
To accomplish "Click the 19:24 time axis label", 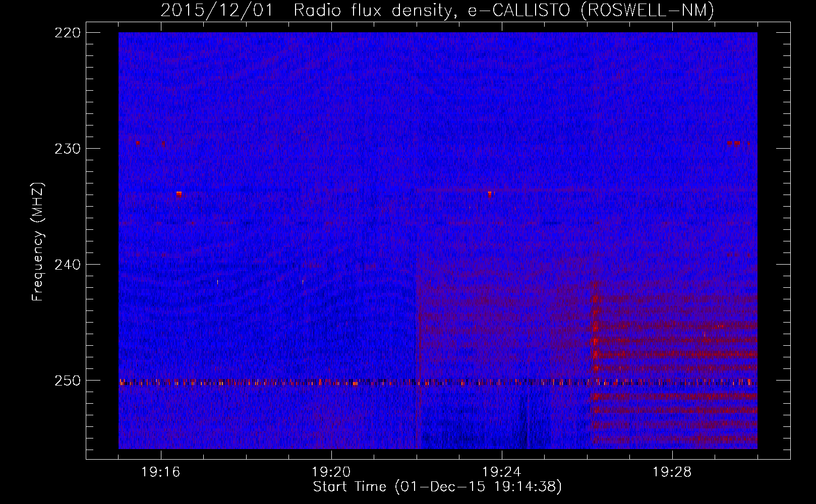I will 502,472.
